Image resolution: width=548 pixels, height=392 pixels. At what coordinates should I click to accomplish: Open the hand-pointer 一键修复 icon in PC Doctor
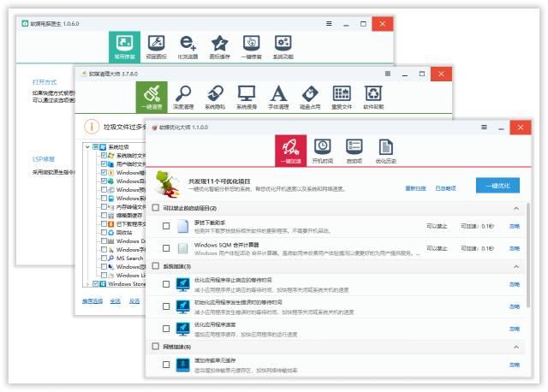(x=251, y=47)
